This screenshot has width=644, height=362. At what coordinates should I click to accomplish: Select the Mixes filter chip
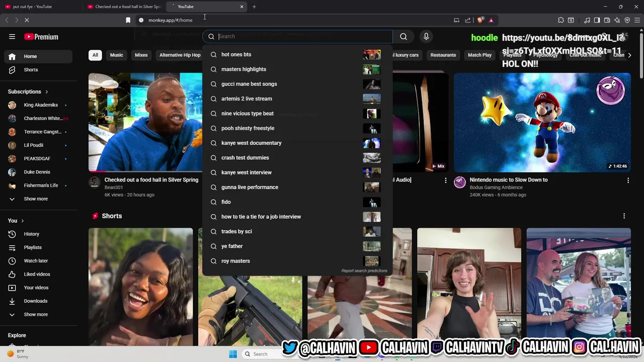(x=141, y=55)
